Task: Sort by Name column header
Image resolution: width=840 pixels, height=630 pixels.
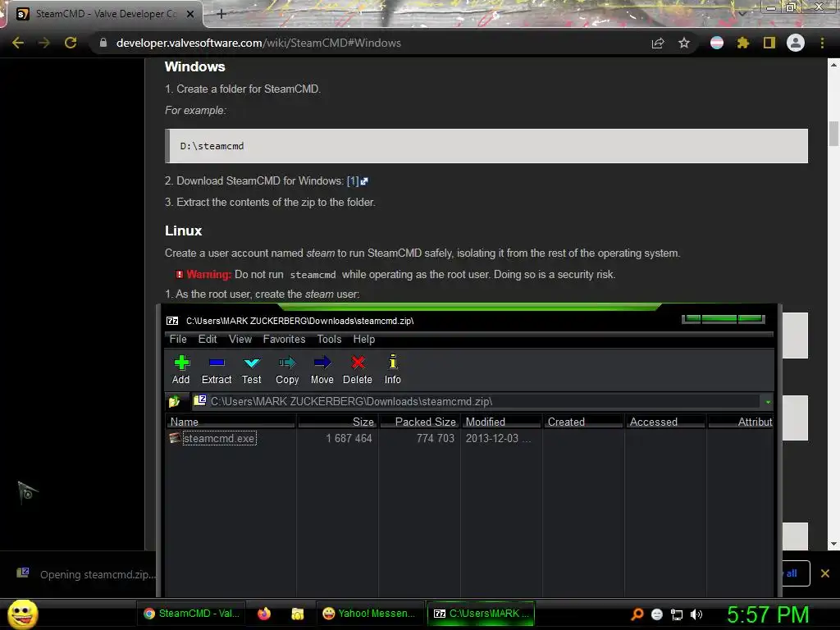Action: 231,422
